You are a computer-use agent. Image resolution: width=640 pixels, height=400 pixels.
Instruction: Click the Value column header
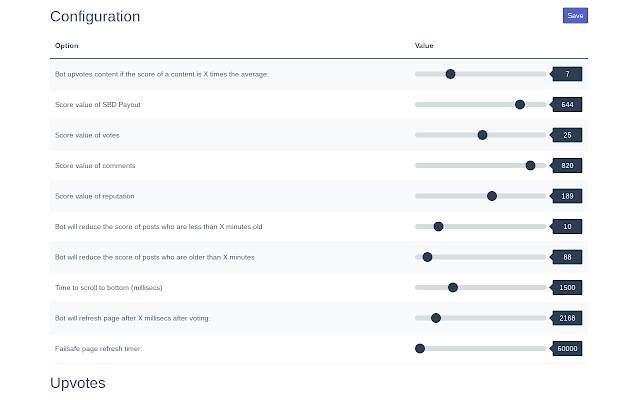pos(424,46)
